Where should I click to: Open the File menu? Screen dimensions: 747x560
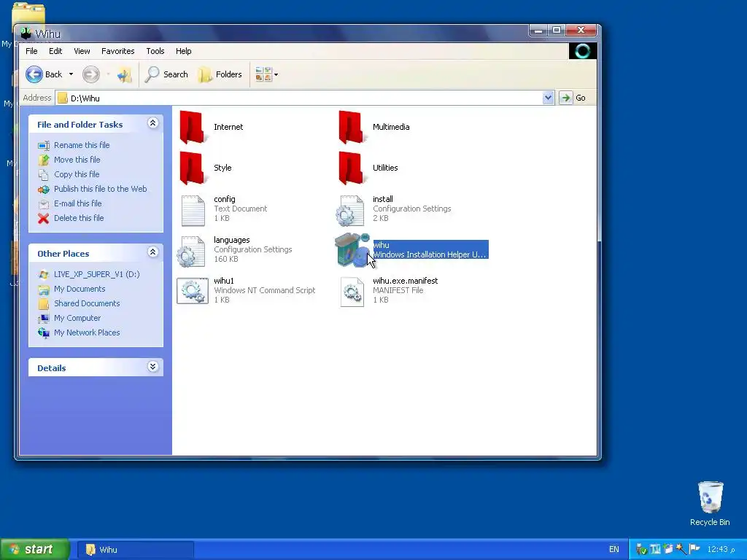click(31, 51)
